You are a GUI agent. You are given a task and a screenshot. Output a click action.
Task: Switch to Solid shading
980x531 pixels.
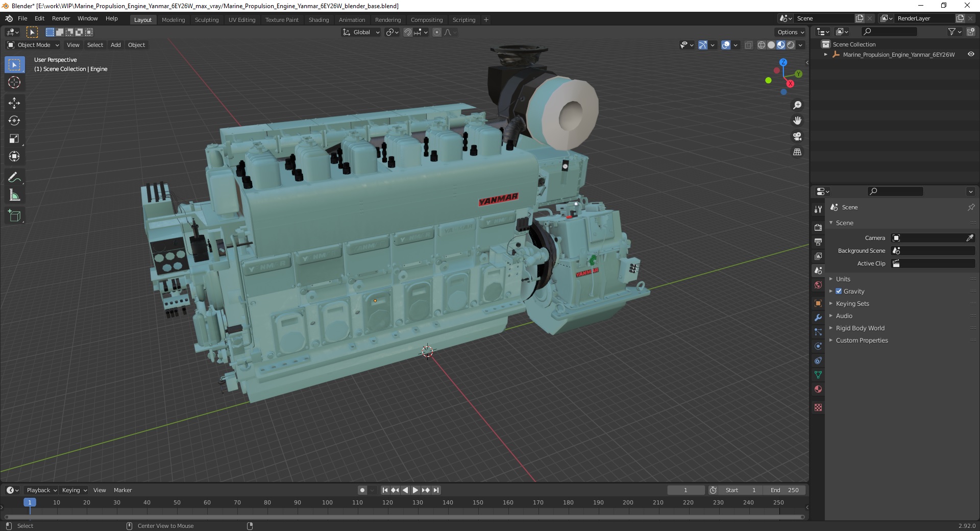(x=771, y=45)
